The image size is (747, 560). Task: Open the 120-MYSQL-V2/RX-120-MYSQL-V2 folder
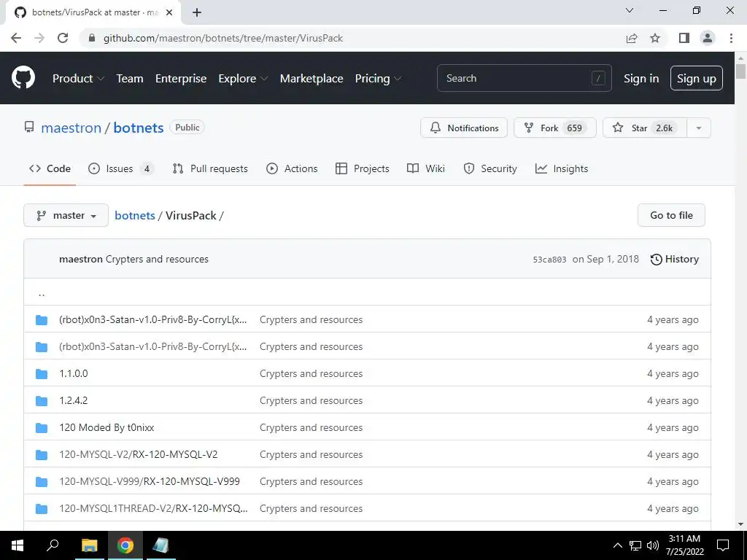pyautogui.click(x=138, y=455)
